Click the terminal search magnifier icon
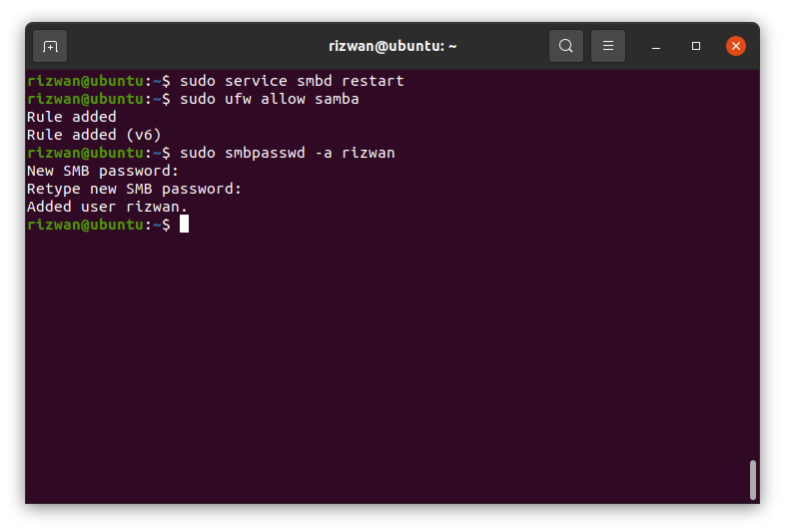785x532 pixels. [x=565, y=46]
